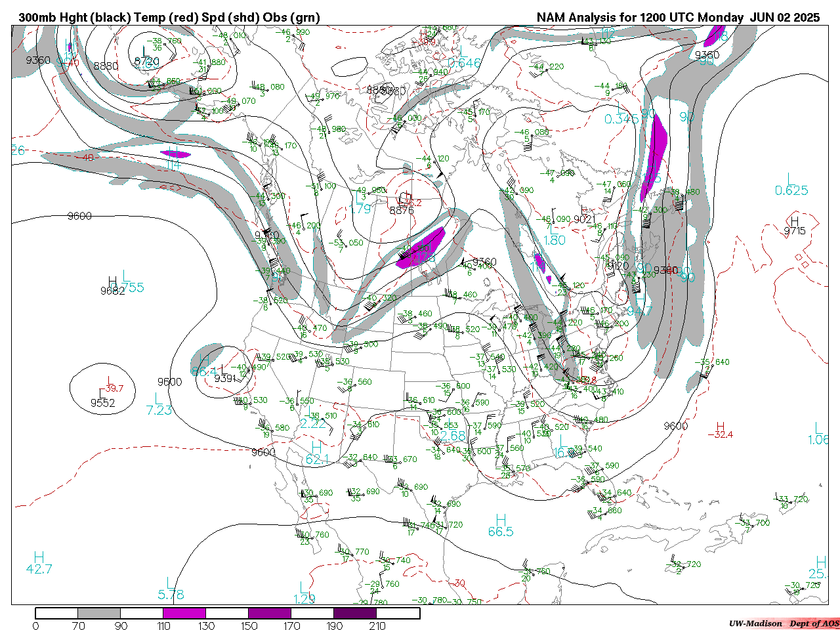Select the L 0.625 marker
840x630 pixels.
[791, 185]
